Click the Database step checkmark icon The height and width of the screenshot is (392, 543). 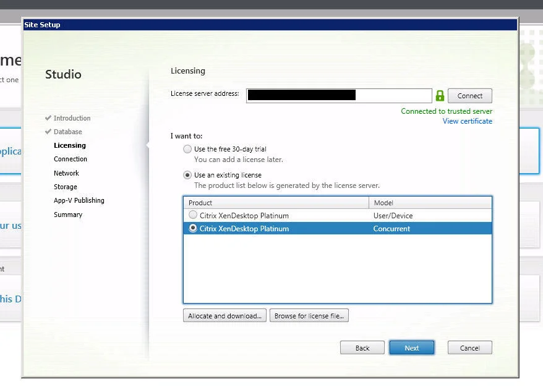pos(48,132)
